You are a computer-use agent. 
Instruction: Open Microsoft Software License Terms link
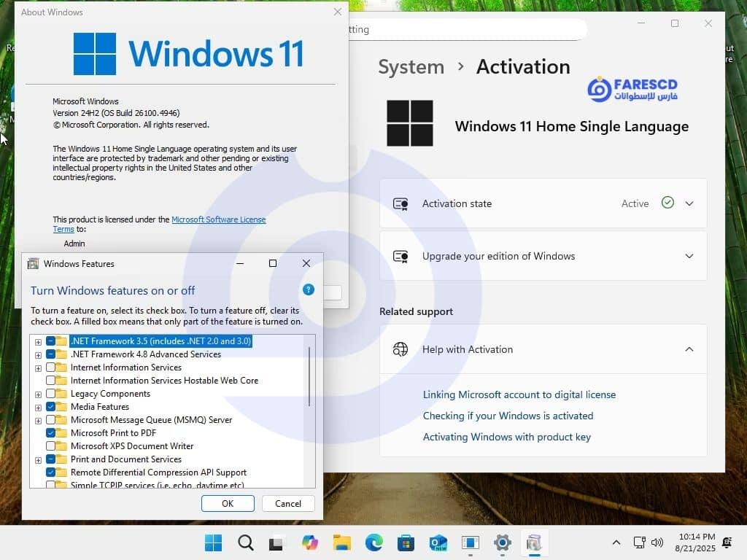pyautogui.click(x=219, y=219)
